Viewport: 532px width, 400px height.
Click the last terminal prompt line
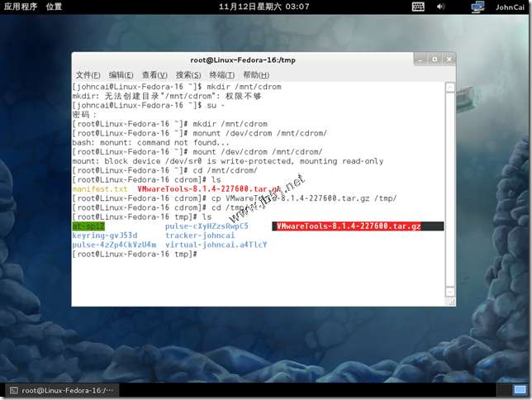[135, 254]
